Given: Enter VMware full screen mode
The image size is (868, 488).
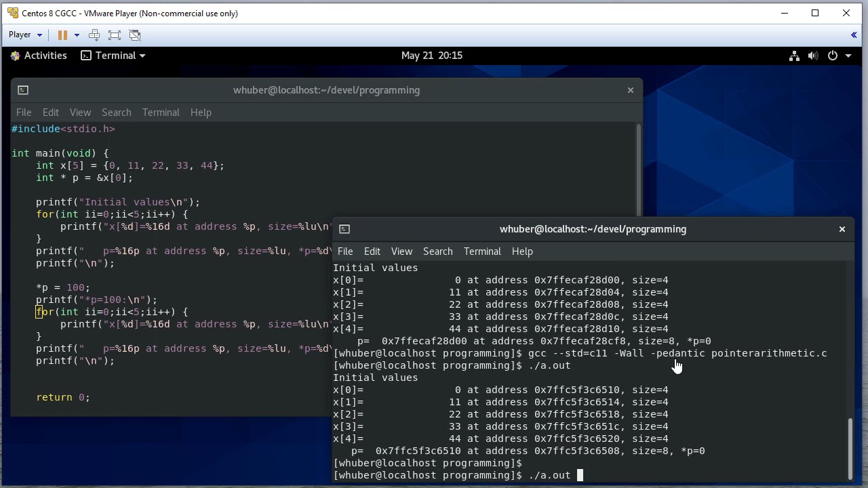Looking at the screenshot, I should [x=115, y=35].
